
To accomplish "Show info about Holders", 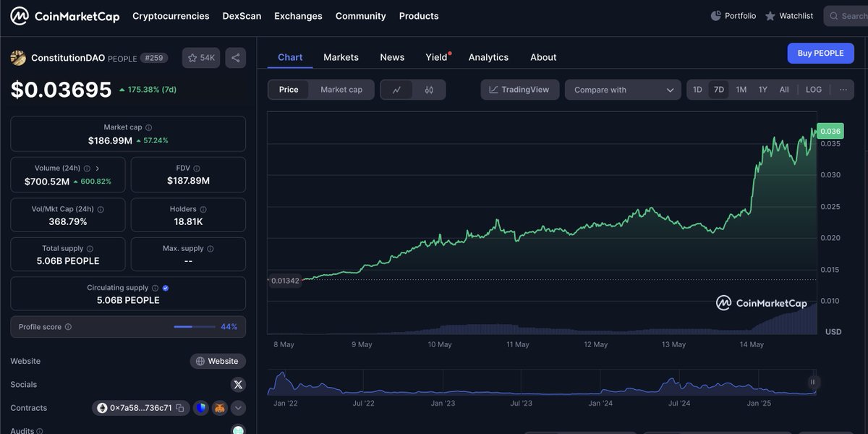I will (203, 209).
